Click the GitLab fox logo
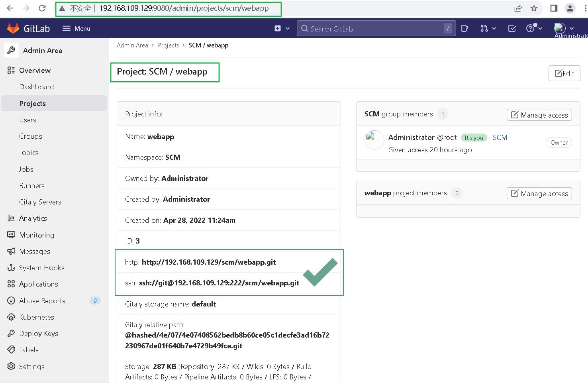This screenshot has height=383, width=588. click(13, 28)
